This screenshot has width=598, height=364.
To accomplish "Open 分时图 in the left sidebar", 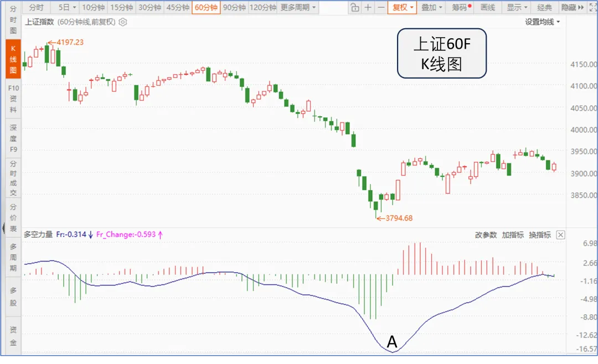I will click(x=13, y=19).
